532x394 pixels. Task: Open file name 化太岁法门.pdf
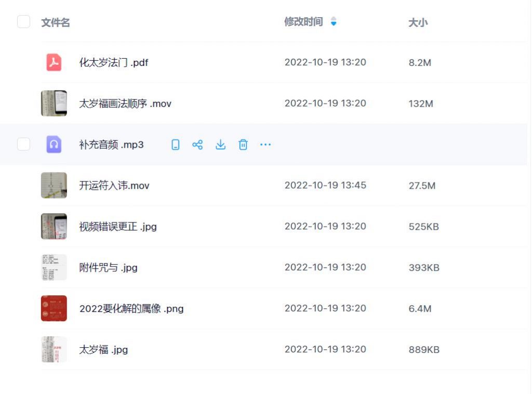114,63
